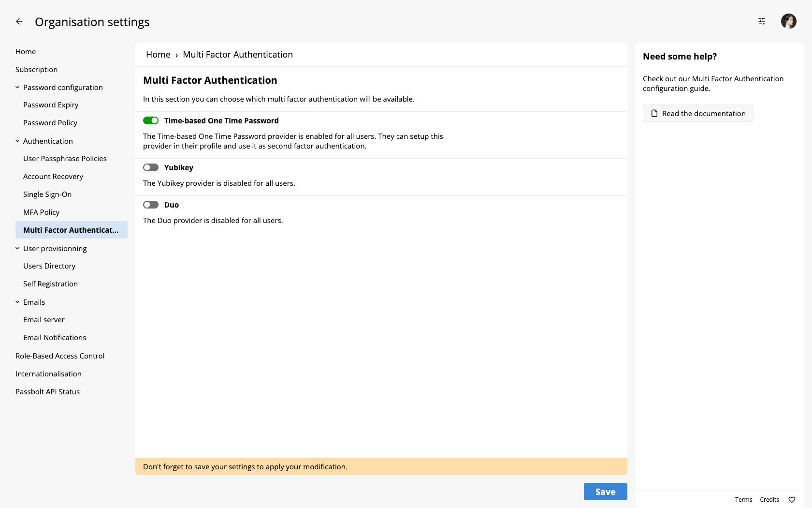Click the document icon in documentation button
Viewport: 812px width, 508px height.
pyautogui.click(x=654, y=113)
